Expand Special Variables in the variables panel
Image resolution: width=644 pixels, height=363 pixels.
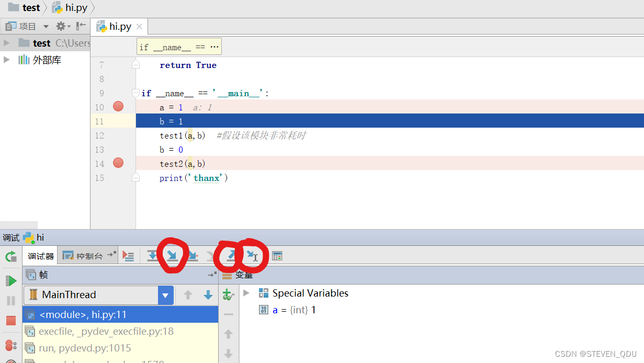tap(246, 293)
